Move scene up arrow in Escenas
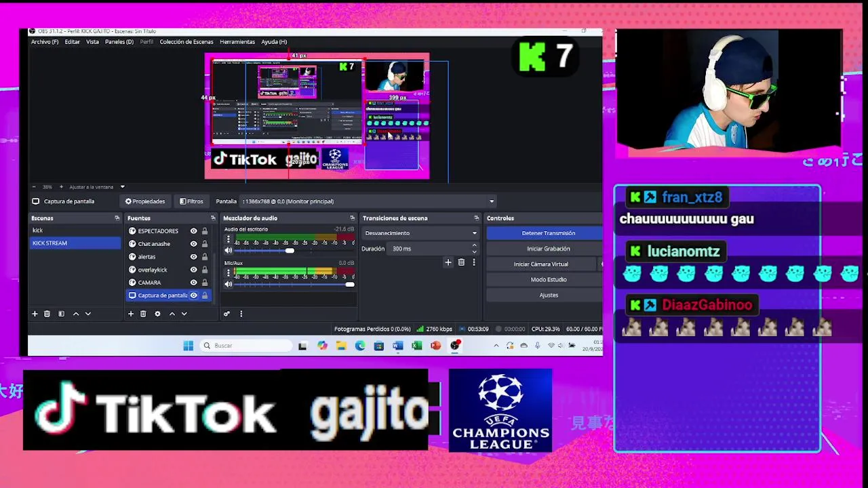868x488 pixels. point(76,314)
